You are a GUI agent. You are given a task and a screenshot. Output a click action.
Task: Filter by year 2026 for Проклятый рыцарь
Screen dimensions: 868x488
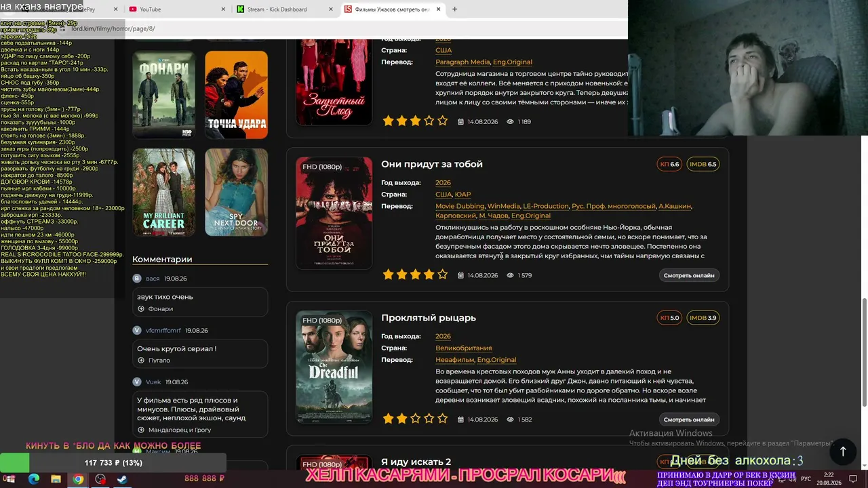[x=443, y=336]
